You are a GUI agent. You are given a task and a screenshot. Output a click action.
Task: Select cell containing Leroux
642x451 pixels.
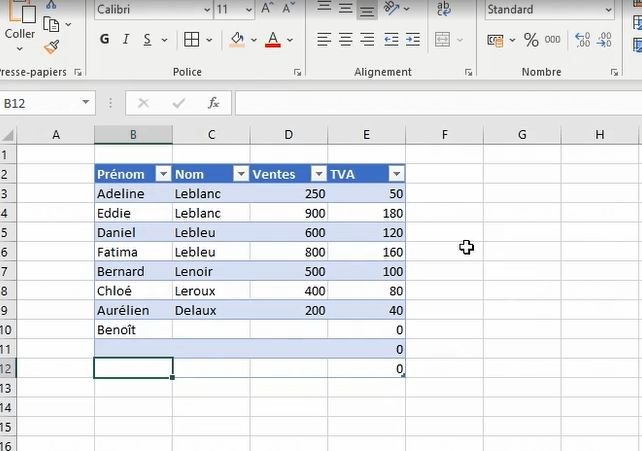[x=211, y=291]
